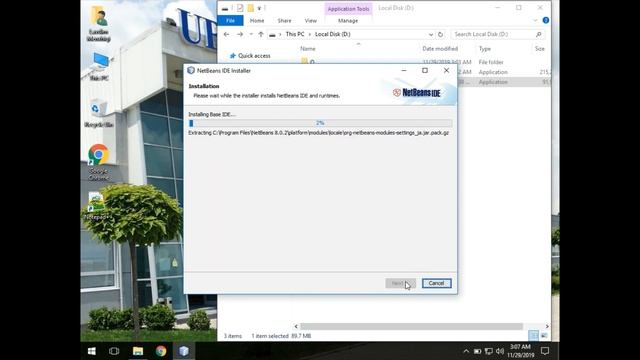The height and width of the screenshot is (360, 640).
Task: Click new folder quick access icon
Action: click(x=250, y=8)
